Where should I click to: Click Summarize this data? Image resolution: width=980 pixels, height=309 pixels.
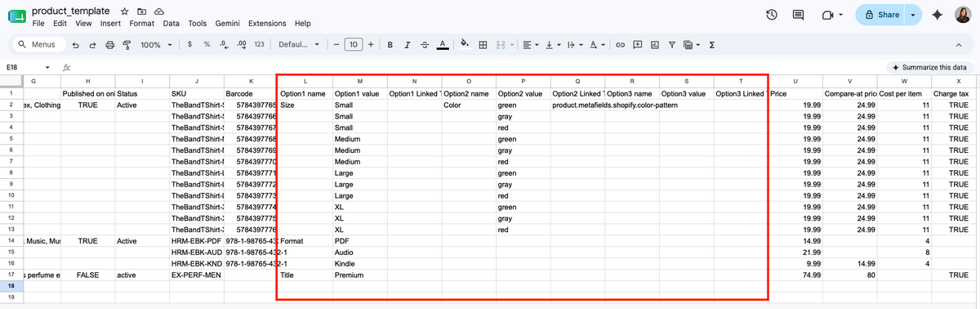[929, 67]
